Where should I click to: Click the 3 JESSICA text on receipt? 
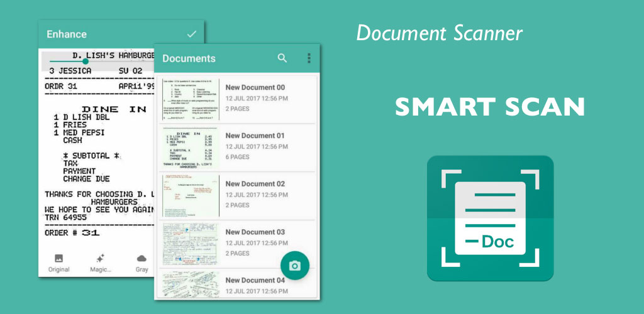pos(70,71)
